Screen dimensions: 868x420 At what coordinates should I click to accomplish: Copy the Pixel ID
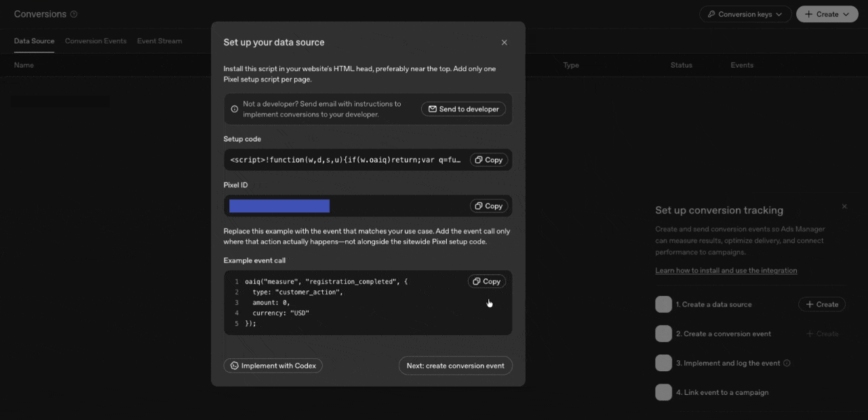click(x=488, y=206)
